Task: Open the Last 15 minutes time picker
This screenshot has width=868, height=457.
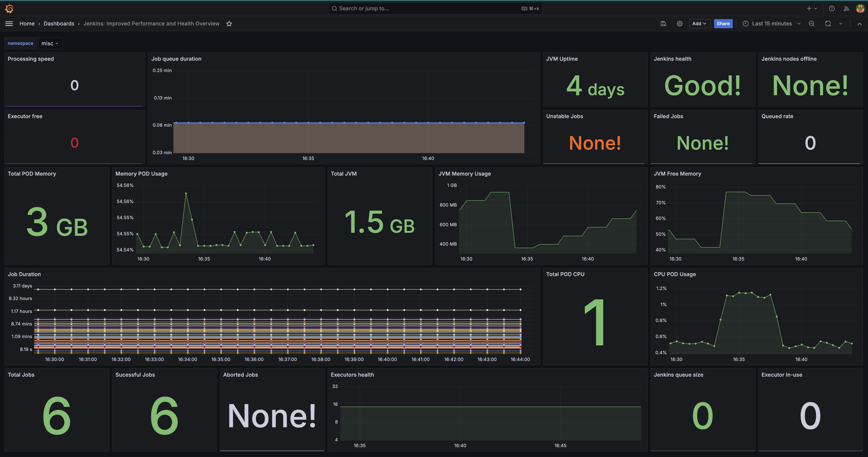Action: coord(771,24)
